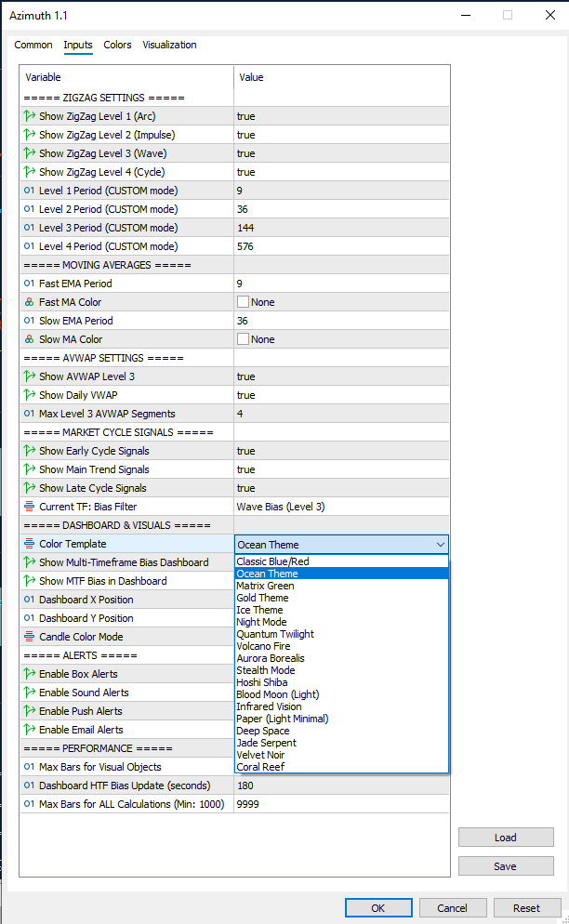The width and height of the screenshot is (569, 924).
Task: Choose Quantum Twilight from the theme list
Action: point(341,634)
